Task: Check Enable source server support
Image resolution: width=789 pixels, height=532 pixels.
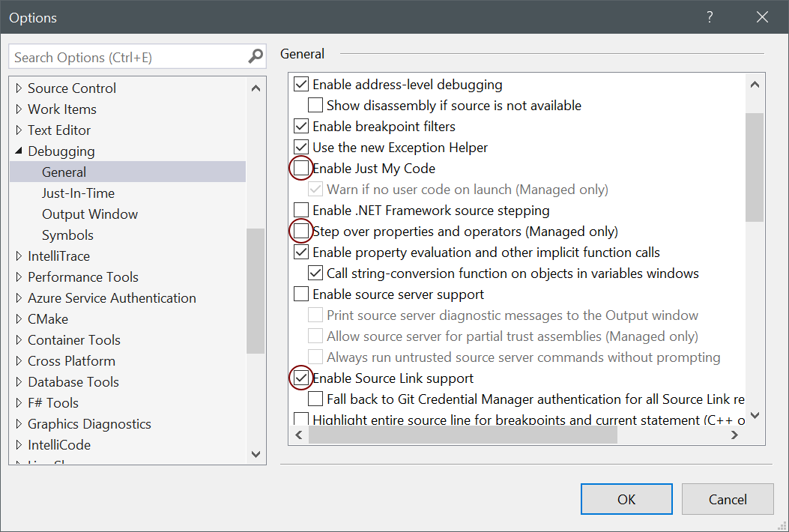Action: (301, 294)
